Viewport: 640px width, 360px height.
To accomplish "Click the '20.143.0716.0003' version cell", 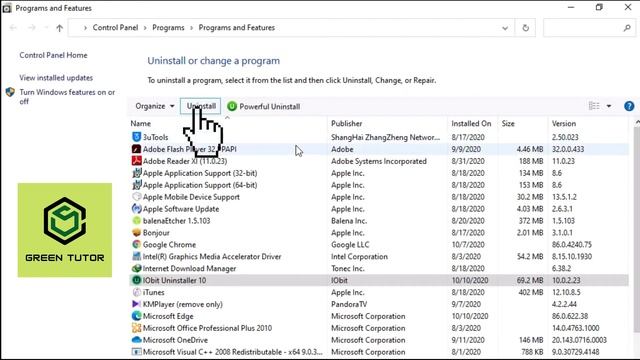I will click(579, 340).
